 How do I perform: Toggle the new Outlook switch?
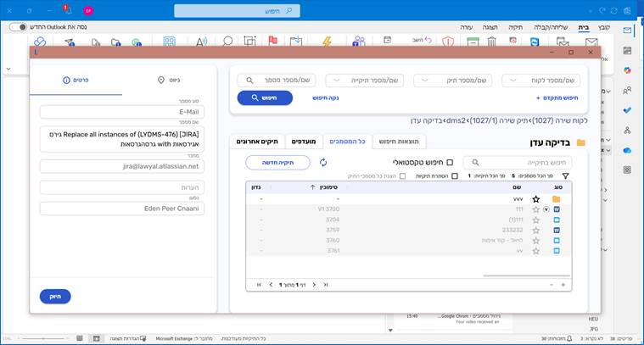[x=17, y=27]
